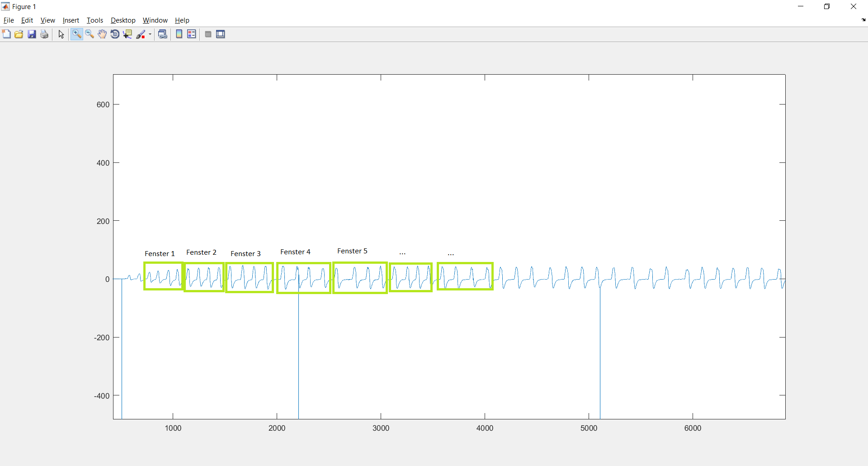The height and width of the screenshot is (466, 868).
Task: Print the figure with the printer icon
Action: (44, 34)
